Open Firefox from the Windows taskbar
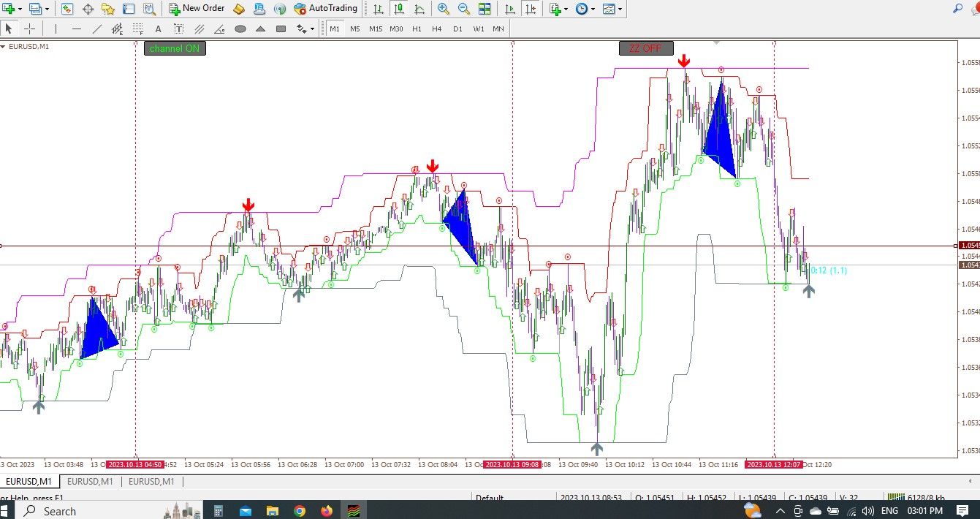The height and width of the screenshot is (519, 980). click(327, 511)
